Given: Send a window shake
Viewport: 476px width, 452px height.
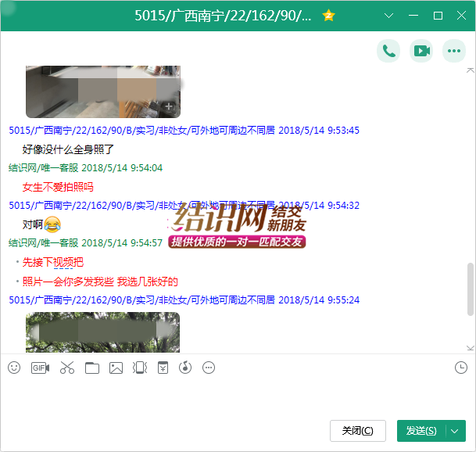Looking at the screenshot, I should (139, 368).
